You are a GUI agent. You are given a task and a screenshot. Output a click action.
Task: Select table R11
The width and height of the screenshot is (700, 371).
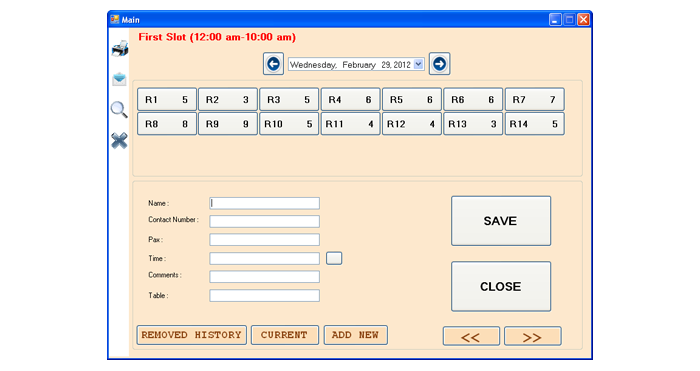click(350, 124)
